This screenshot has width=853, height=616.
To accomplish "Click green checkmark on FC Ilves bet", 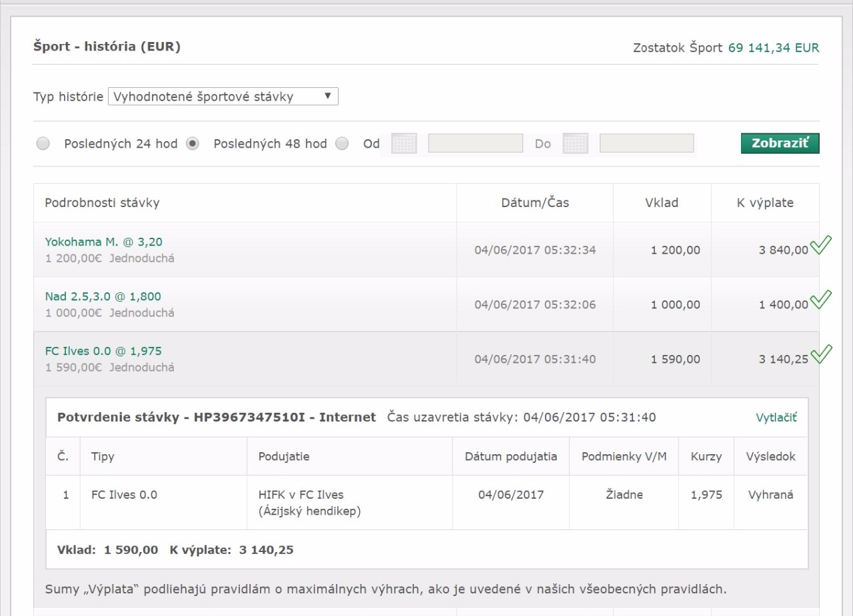I will 820,354.
